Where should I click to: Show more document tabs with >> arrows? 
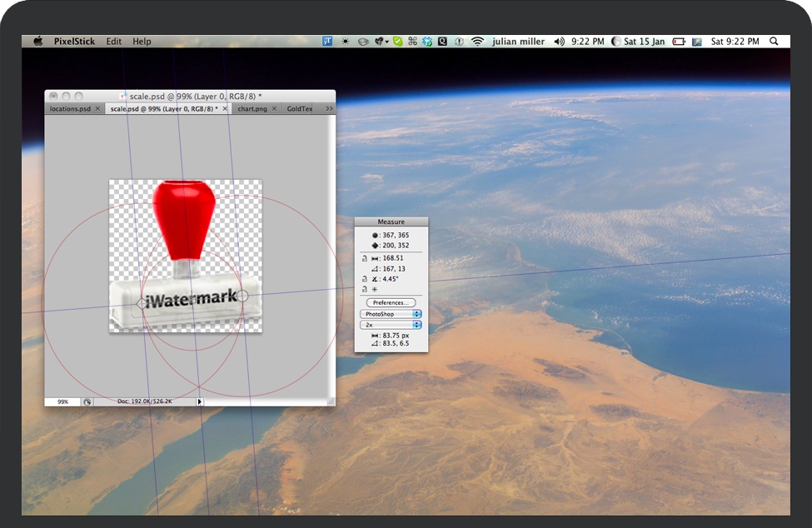329,108
